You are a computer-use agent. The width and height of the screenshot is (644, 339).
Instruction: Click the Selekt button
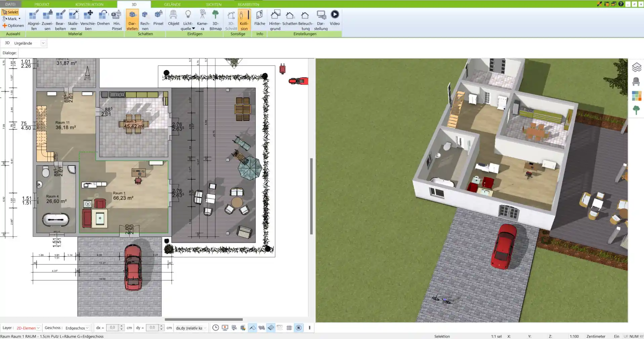coord(10,12)
